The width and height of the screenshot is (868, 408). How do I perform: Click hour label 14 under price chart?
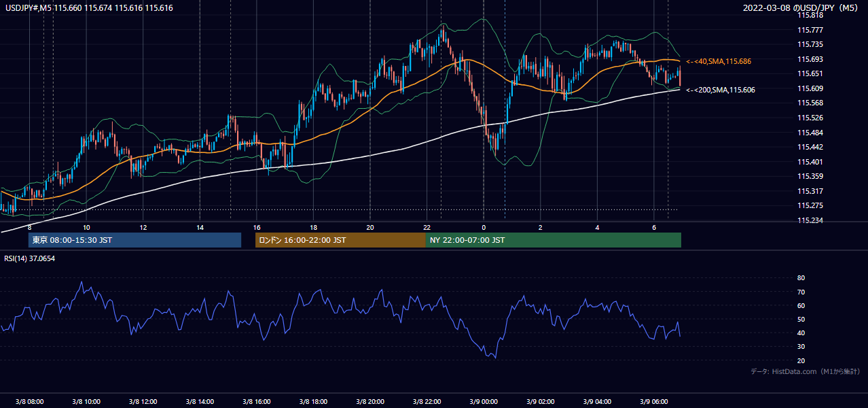200,227
